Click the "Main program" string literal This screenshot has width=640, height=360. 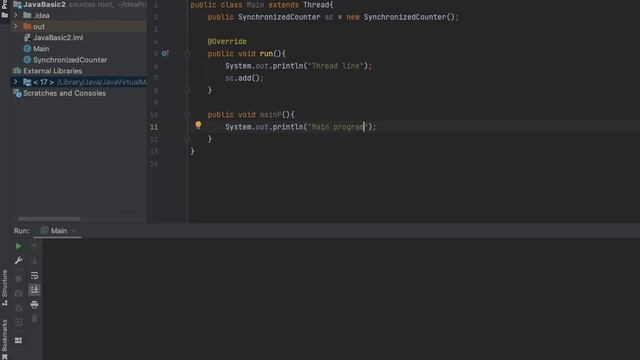(337, 127)
